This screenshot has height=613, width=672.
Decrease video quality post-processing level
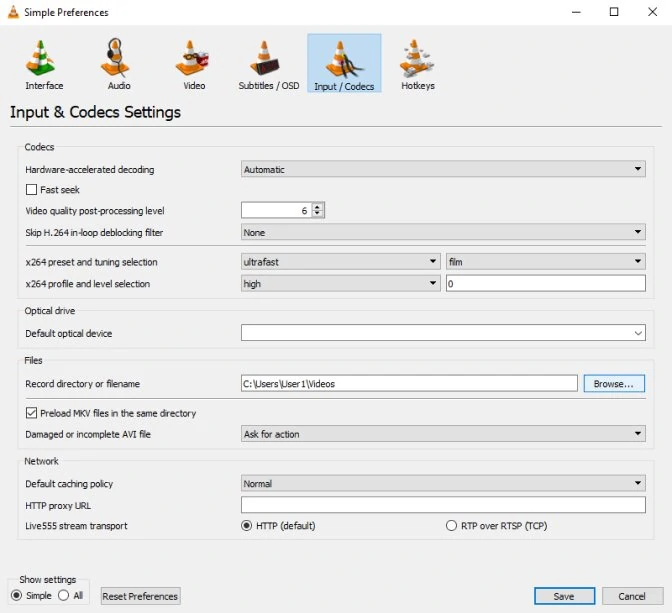(318, 213)
